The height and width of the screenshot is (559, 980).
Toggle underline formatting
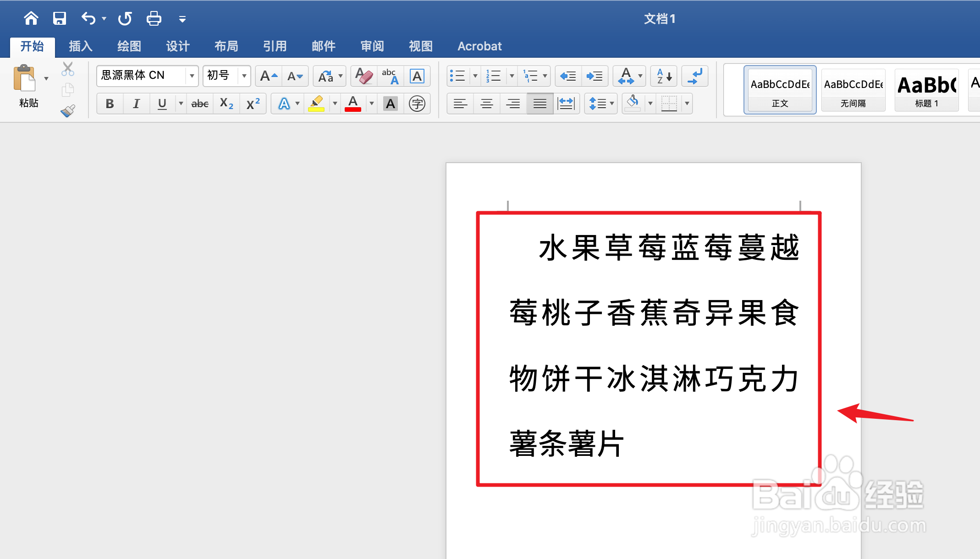[162, 104]
